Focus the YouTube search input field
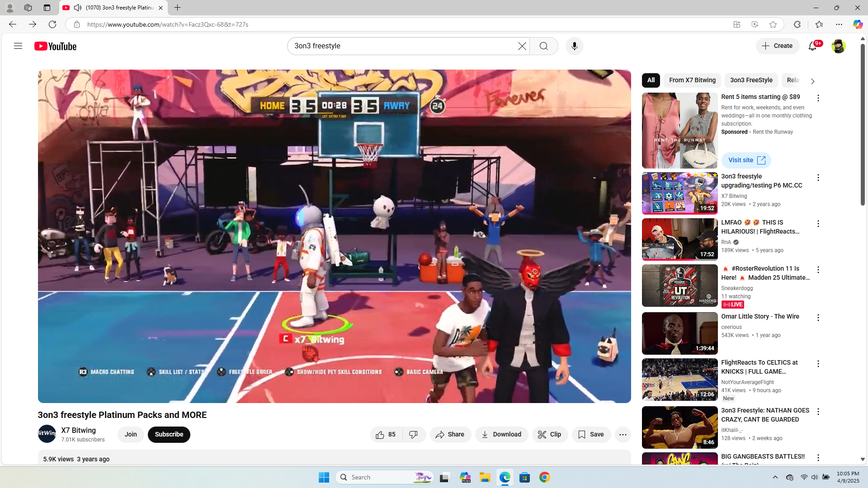This screenshot has width=868, height=488. (x=405, y=46)
